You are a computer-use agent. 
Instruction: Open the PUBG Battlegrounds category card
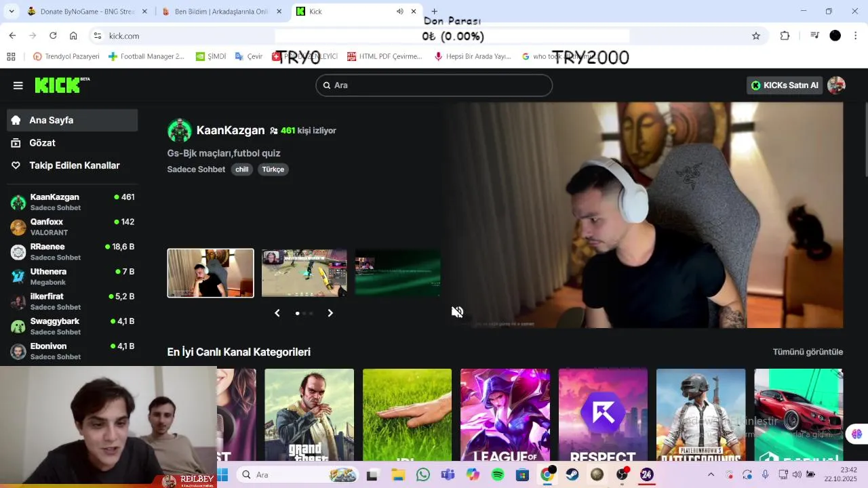701,415
